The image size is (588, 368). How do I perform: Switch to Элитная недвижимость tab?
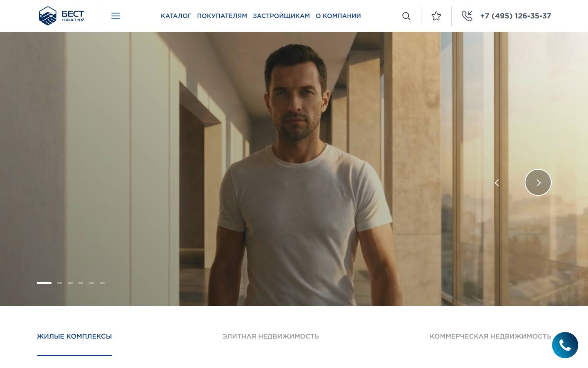pos(271,337)
